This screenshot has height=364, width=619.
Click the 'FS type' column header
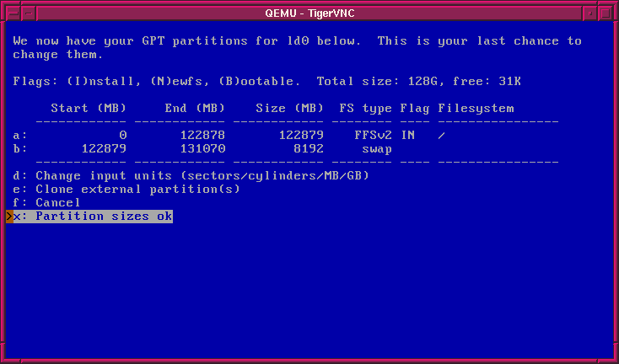point(365,108)
